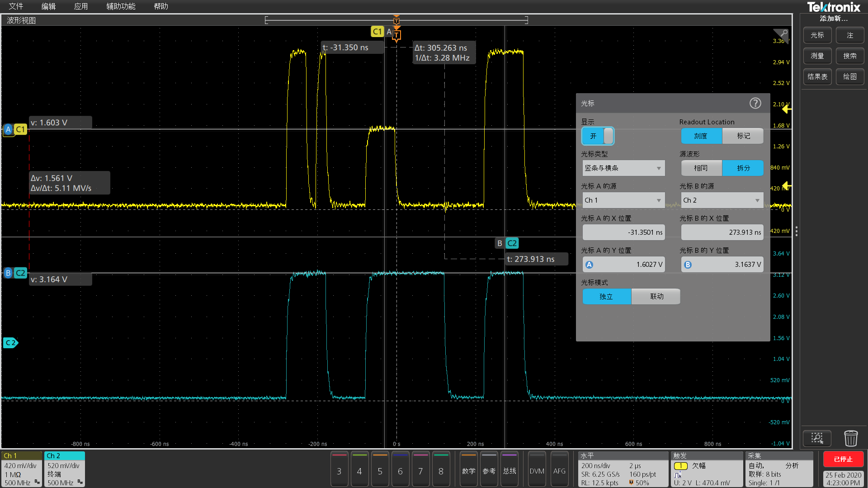Open the 辅助功能 menu
The height and width of the screenshot is (488, 868).
[x=121, y=6]
